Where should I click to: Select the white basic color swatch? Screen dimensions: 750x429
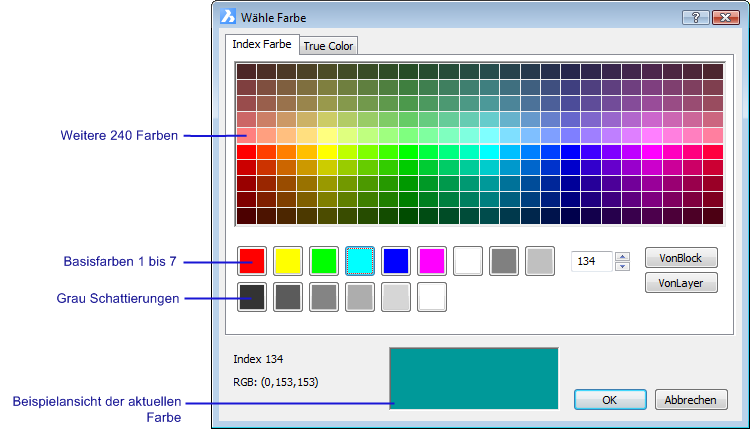[468, 261]
